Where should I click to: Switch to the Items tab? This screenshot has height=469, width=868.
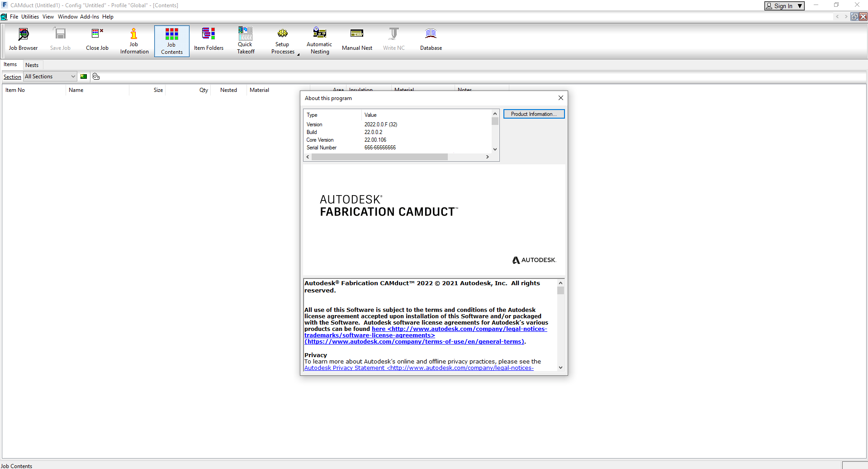tap(10, 64)
